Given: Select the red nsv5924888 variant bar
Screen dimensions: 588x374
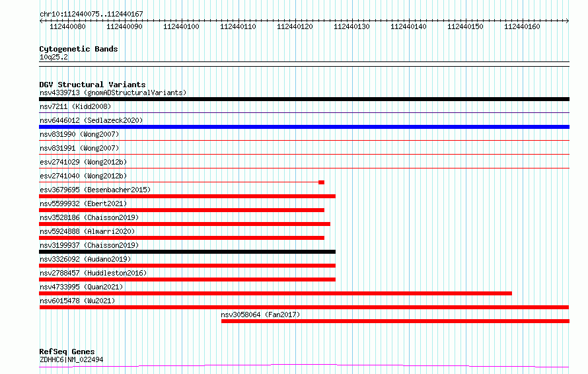Looking at the screenshot, I should point(182,238).
